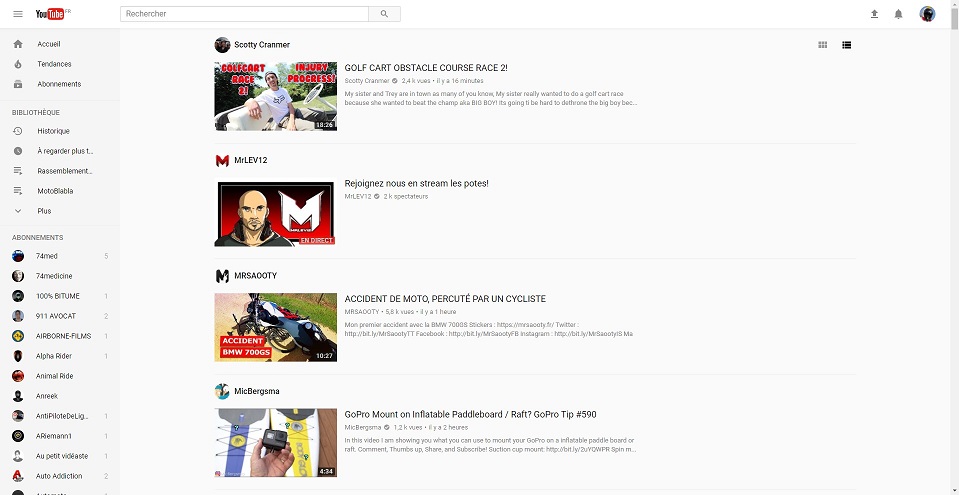Click the AntiPiloteDeLig channel avatar
Image resolution: width=959 pixels, height=495 pixels.
[18, 416]
